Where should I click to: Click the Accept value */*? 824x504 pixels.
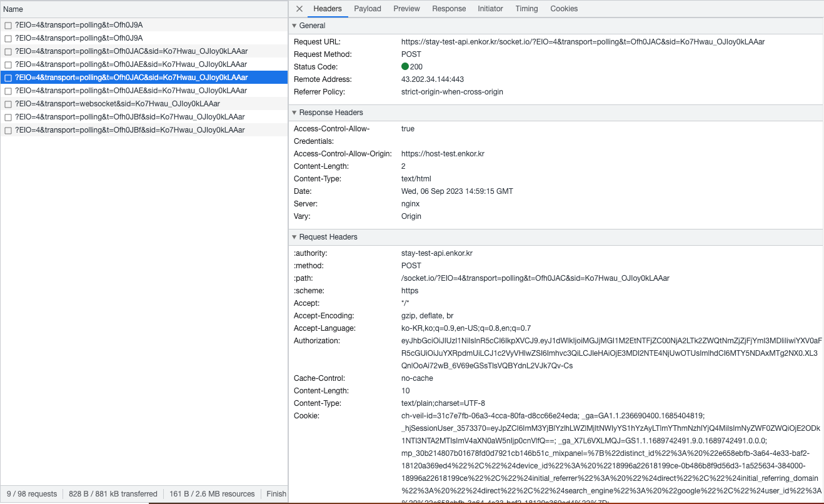406,303
